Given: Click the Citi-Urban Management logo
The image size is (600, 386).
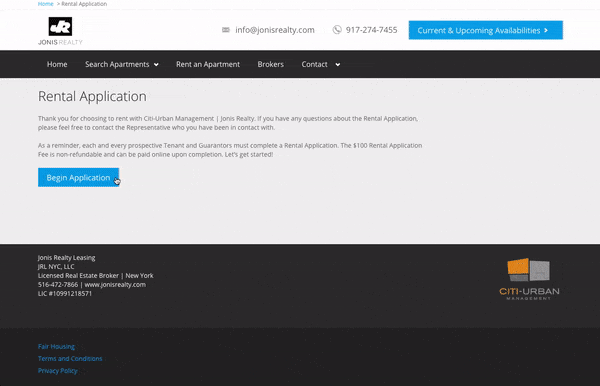Looking at the screenshot, I should 529,279.
